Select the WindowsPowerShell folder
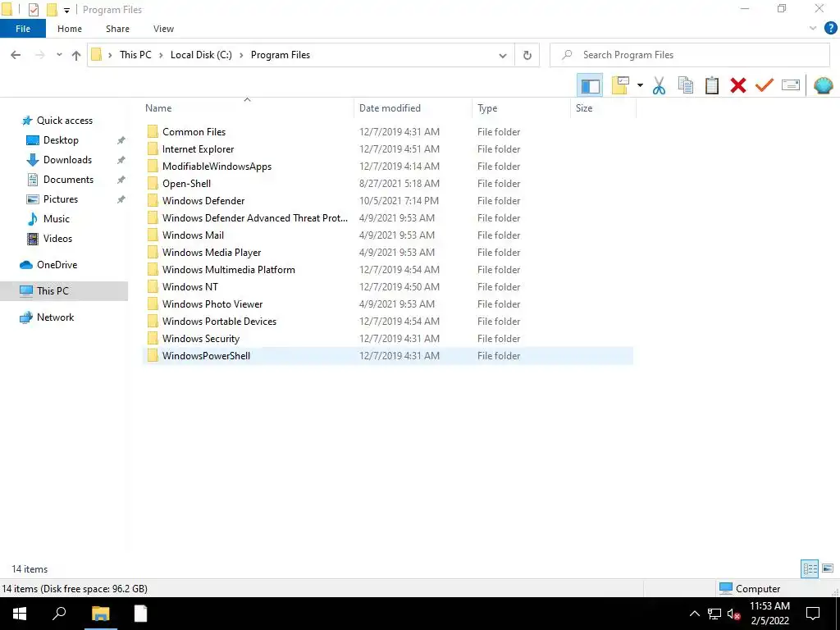 pos(388,356)
